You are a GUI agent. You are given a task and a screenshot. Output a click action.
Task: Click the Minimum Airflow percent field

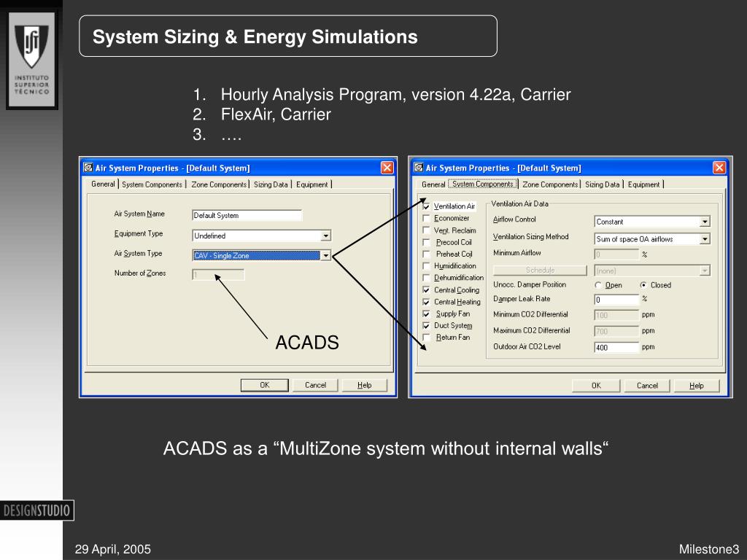(616, 254)
